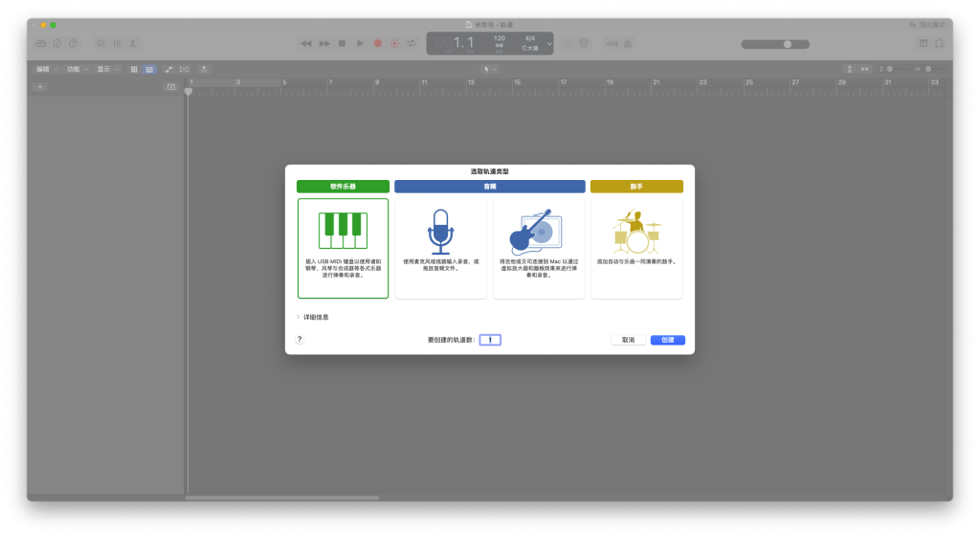Focus the number of tracks field
The width and height of the screenshot is (980, 537).
[490, 340]
